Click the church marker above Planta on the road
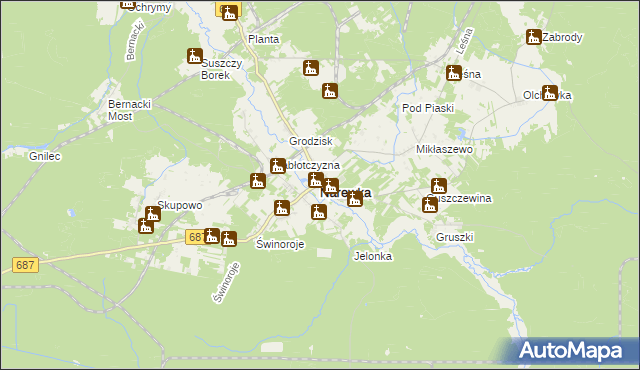The height and width of the screenshot is (370, 640). pos(230,13)
